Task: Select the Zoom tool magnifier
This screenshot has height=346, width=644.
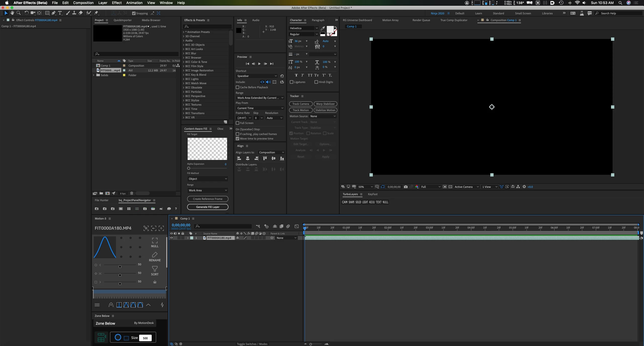Action: coord(18,13)
